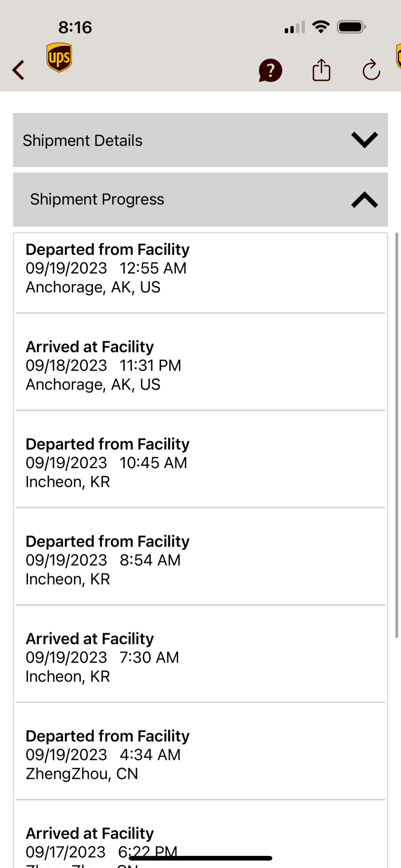Image resolution: width=401 pixels, height=868 pixels.
Task: Tap the back arrow icon
Action: click(x=18, y=70)
